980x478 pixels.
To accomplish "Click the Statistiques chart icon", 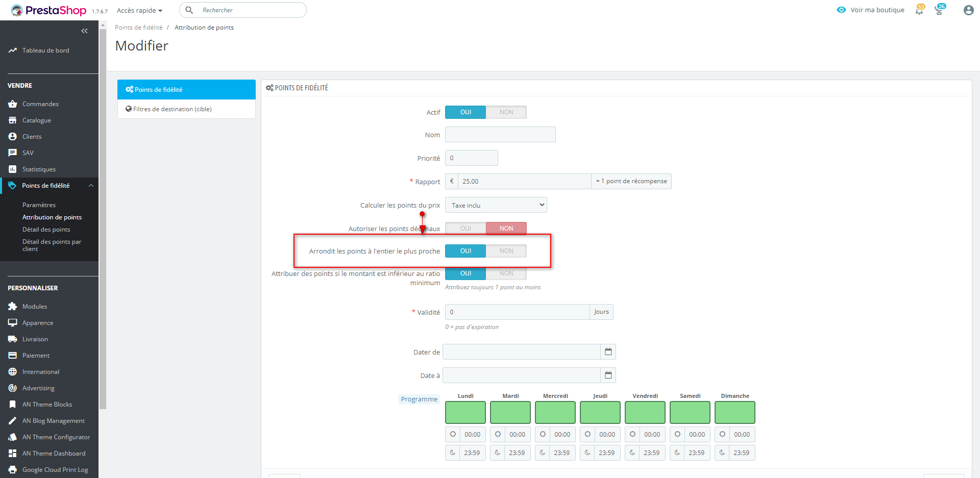I will 13,169.
